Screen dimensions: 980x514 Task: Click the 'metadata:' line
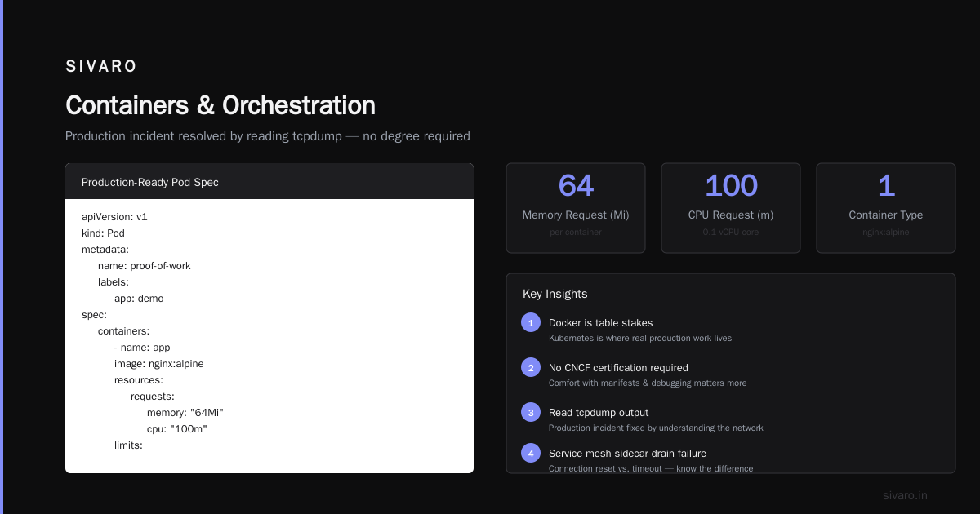[105, 250]
